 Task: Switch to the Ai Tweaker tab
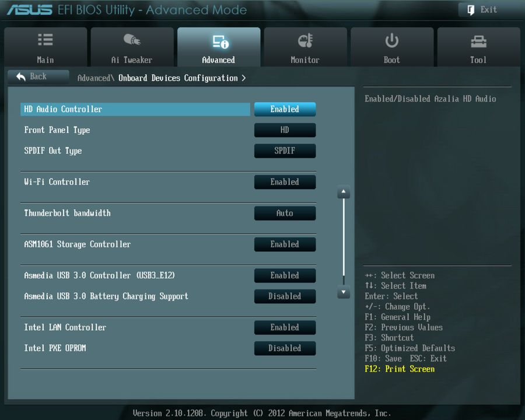[x=132, y=47]
